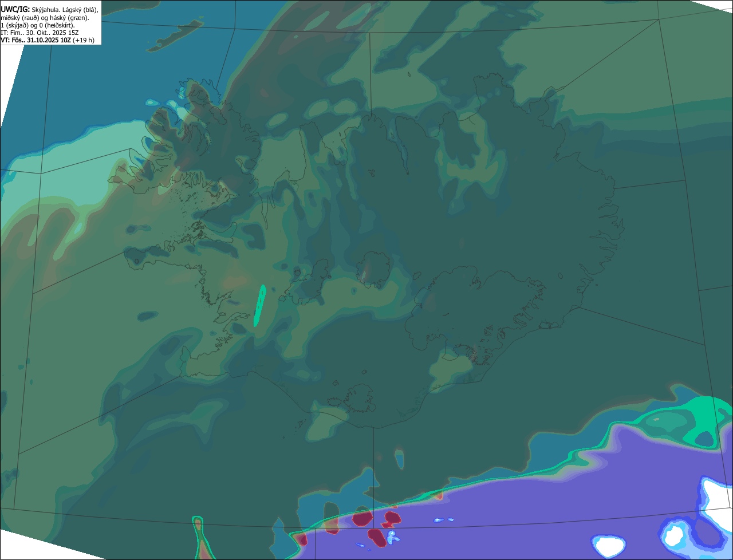Screen dimensions: 733x560
Task: Click the 'miðský (rauð) og háský (græn).' line
Action: tap(45, 18)
